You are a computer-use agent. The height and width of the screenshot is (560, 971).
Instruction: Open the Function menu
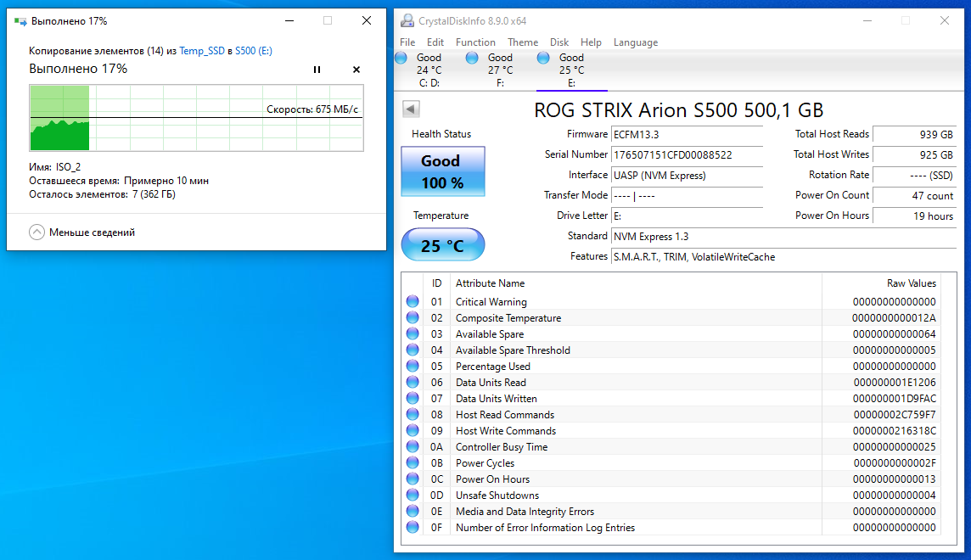coord(475,42)
